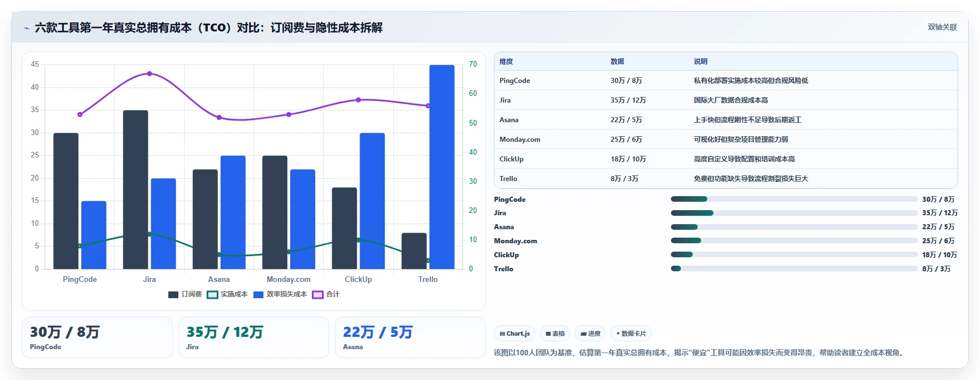
Task: Click description 免费但功能缺失导致流程割裂损失巨大
Action: click(751, 179)
